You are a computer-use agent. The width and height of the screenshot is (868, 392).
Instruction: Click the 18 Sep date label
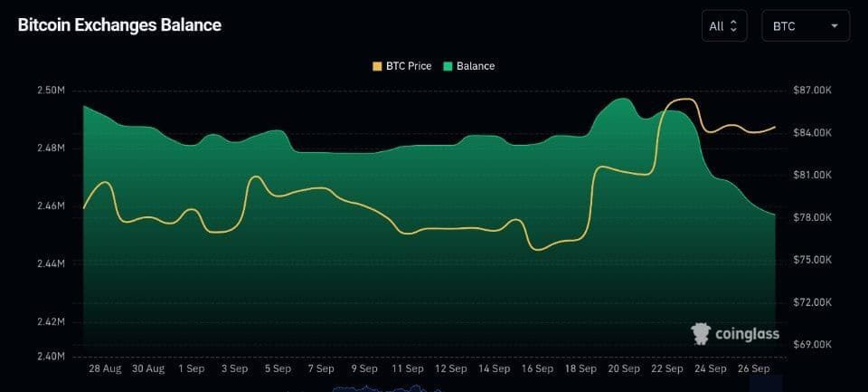point(580,368)
